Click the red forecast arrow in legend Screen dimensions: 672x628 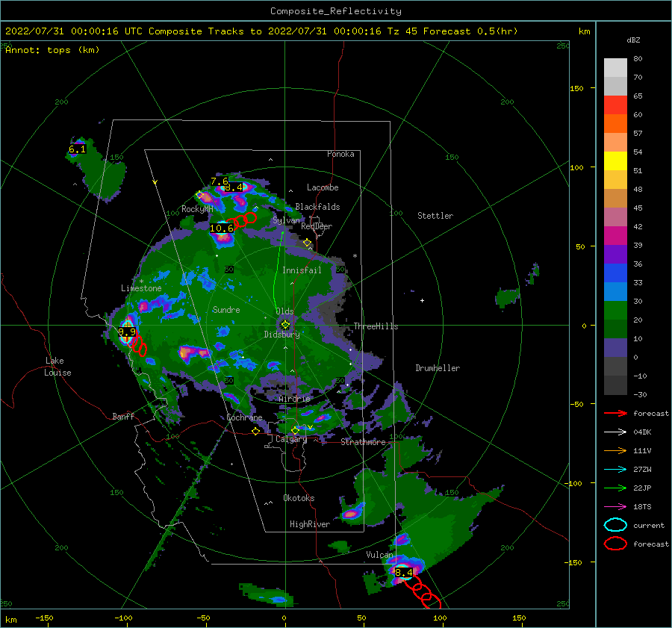(615, 413)
